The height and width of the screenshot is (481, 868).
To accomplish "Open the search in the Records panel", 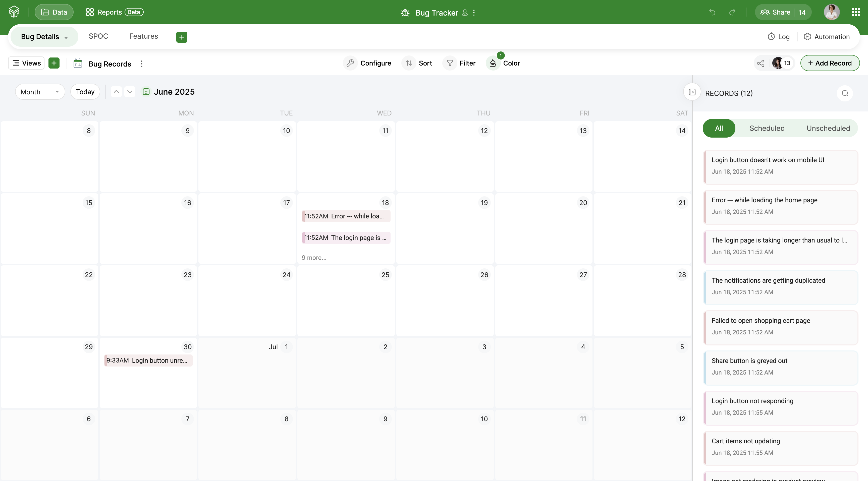I will click(844, 93).
